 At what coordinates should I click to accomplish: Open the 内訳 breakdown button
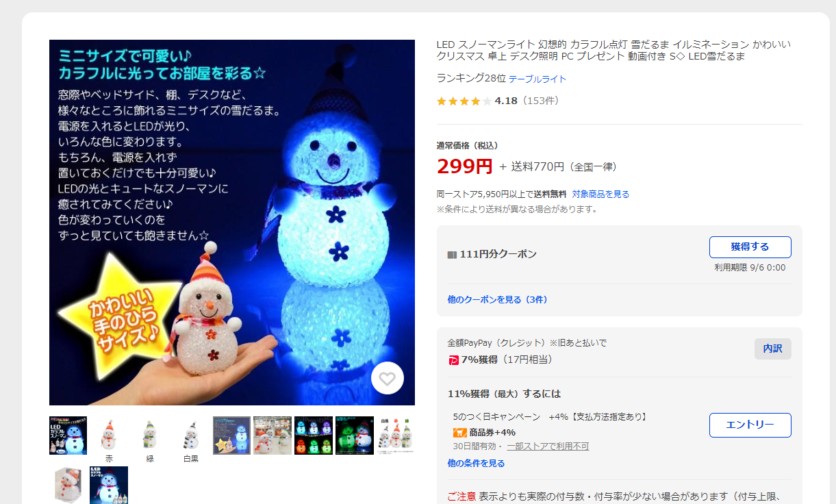click(772, 349)
